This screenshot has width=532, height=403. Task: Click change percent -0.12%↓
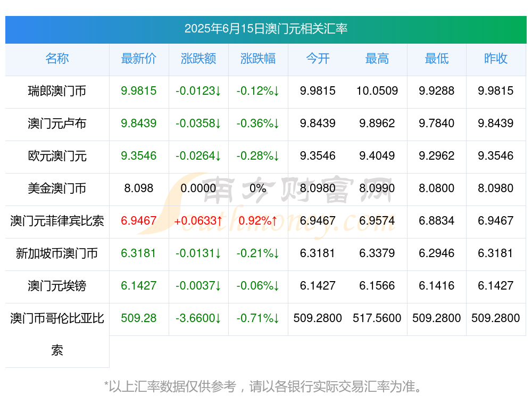(x=258, y=91)
